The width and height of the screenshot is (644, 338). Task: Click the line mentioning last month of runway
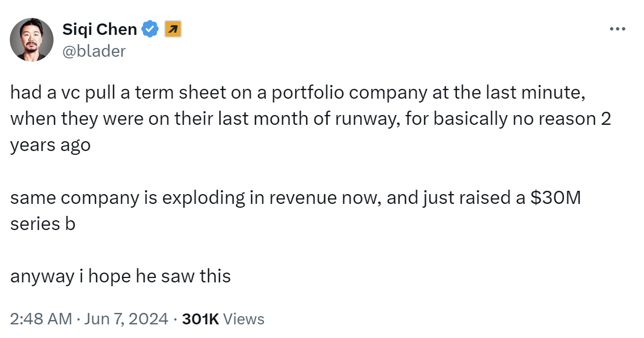[218, 119]
